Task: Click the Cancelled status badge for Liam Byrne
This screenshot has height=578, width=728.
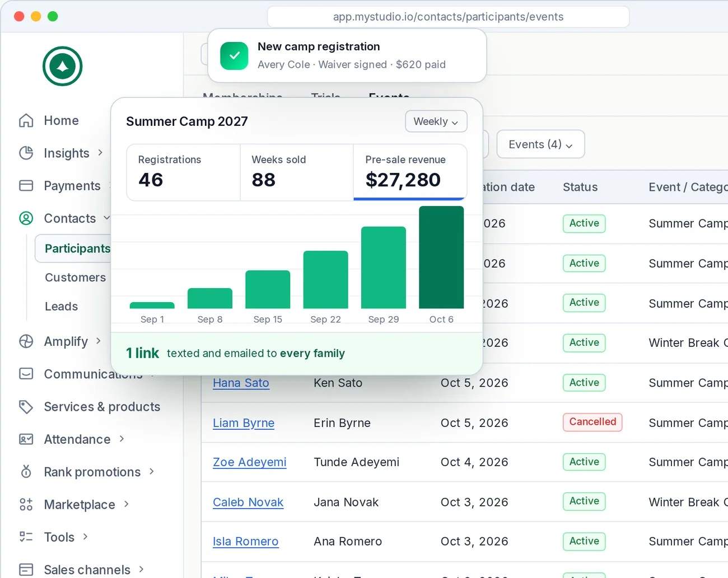Action: [592, 422]
